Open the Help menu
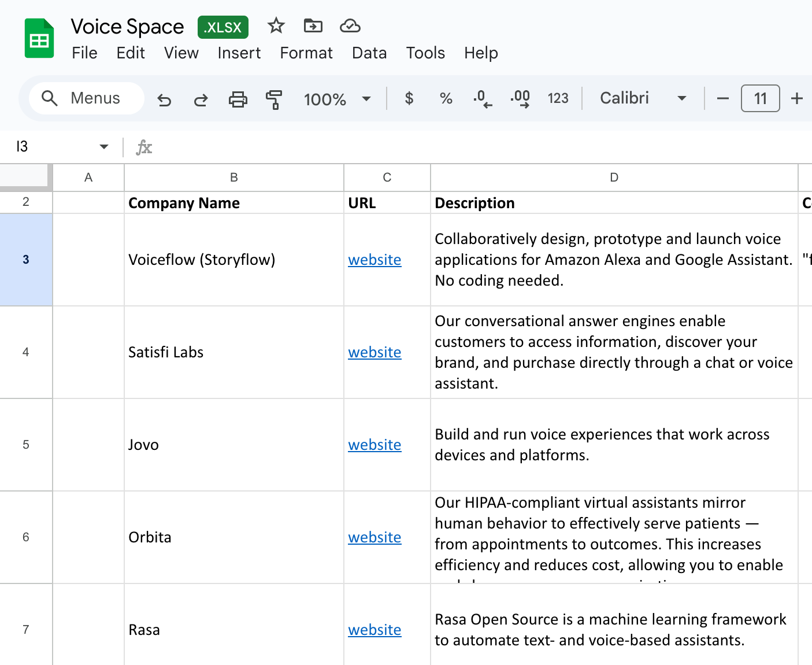The image size is (812, 665). 481,53
